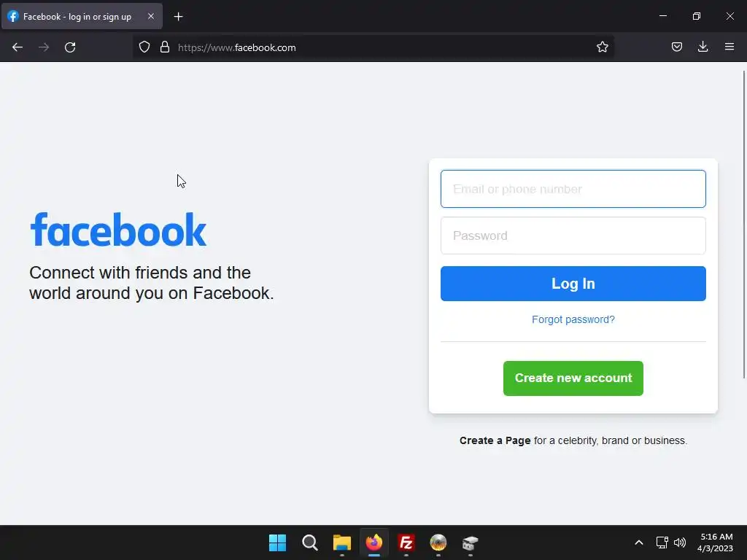Viewport: 747px width, 560px height.
Task: Open Windows taskbar search
Action: coord(309,542)
